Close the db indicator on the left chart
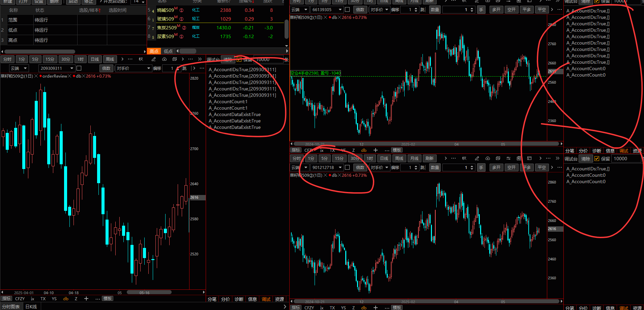The width and height of the screenshot is (644, 310). point(84,76)
